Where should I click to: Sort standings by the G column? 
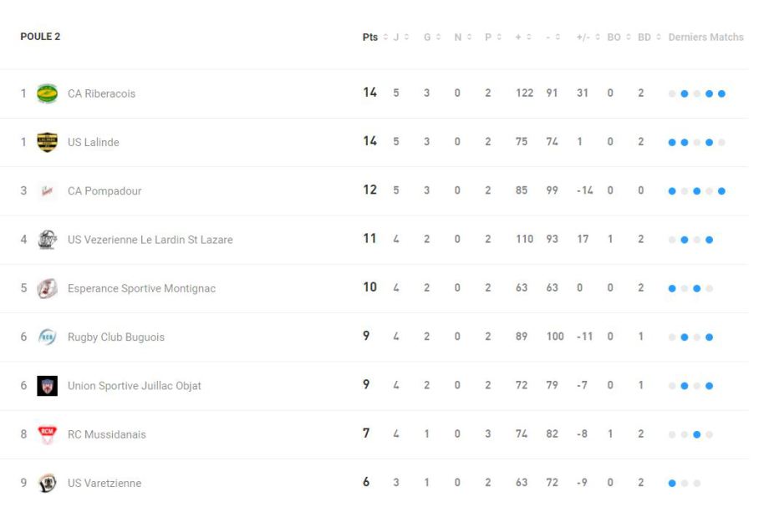(431, 38)
